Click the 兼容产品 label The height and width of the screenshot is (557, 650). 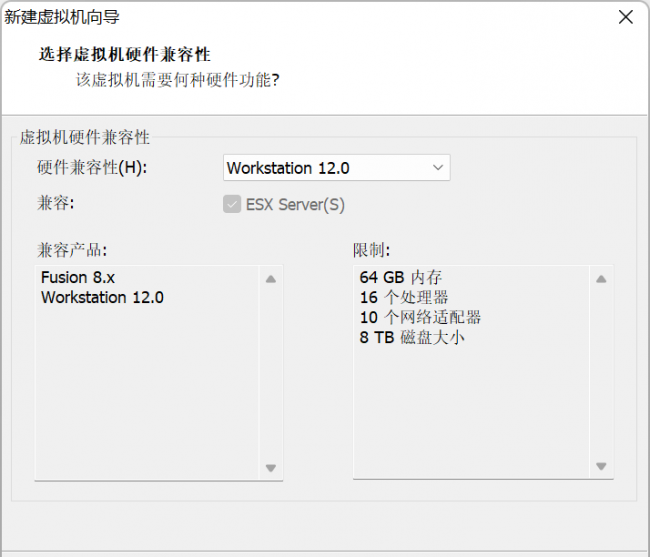[x=72, y=250]
